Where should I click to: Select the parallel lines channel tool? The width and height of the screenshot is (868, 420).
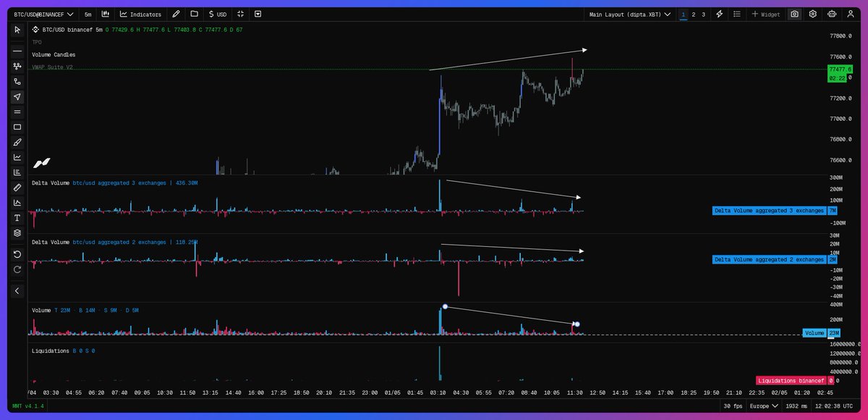coord(17,112)
